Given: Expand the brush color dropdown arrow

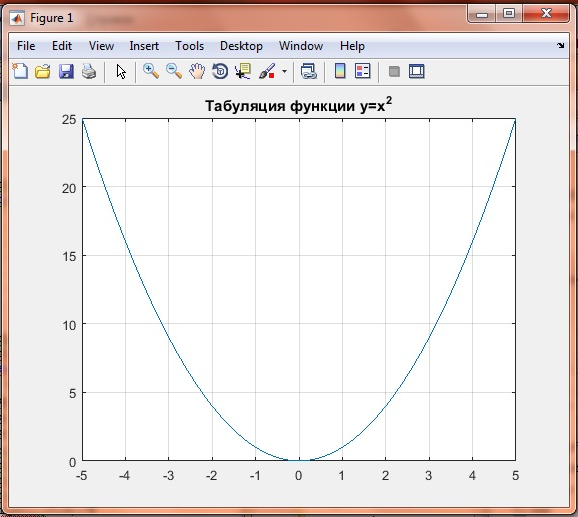Looking at the screenshot, I should 284,71.
